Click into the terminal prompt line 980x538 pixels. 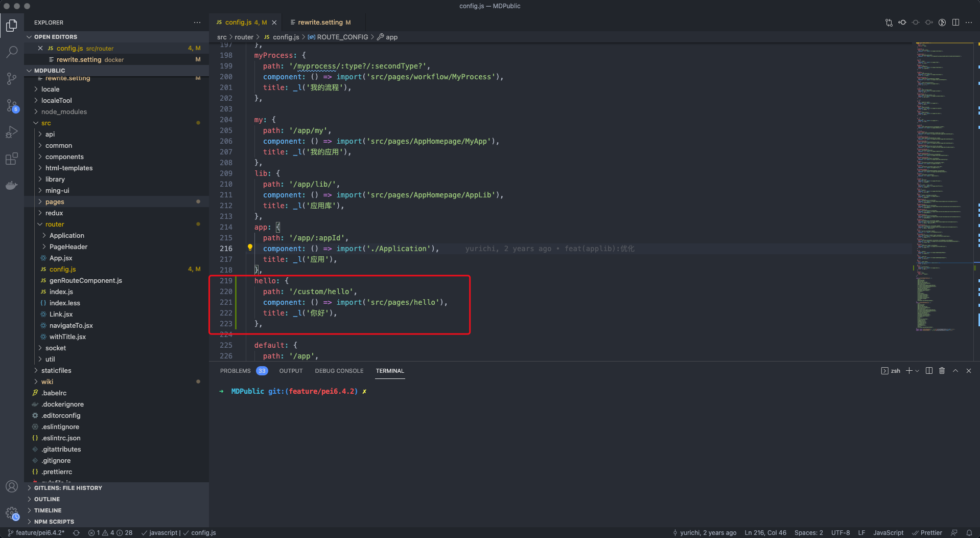(293, 391)
